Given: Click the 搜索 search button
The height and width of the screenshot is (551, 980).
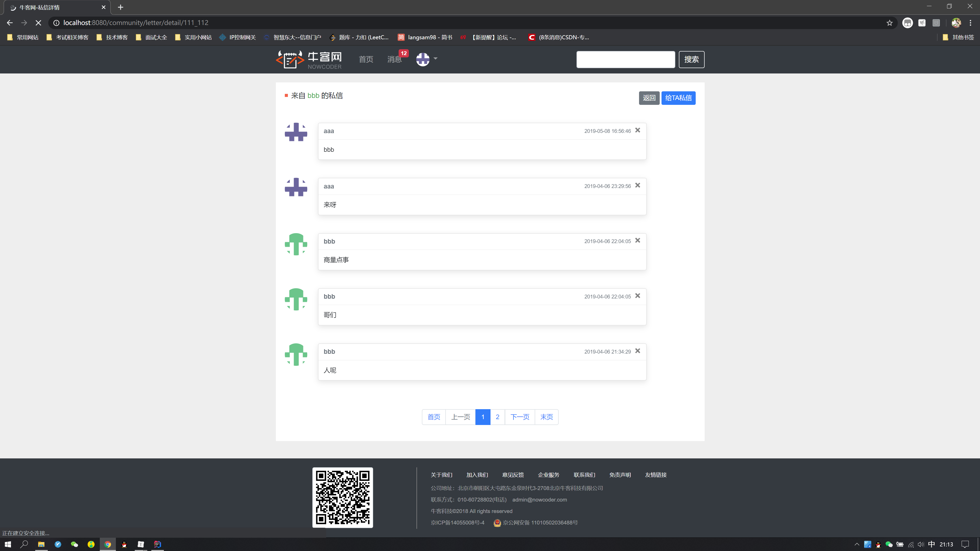Looking at the screenshot, I should [x=691, y=59].
